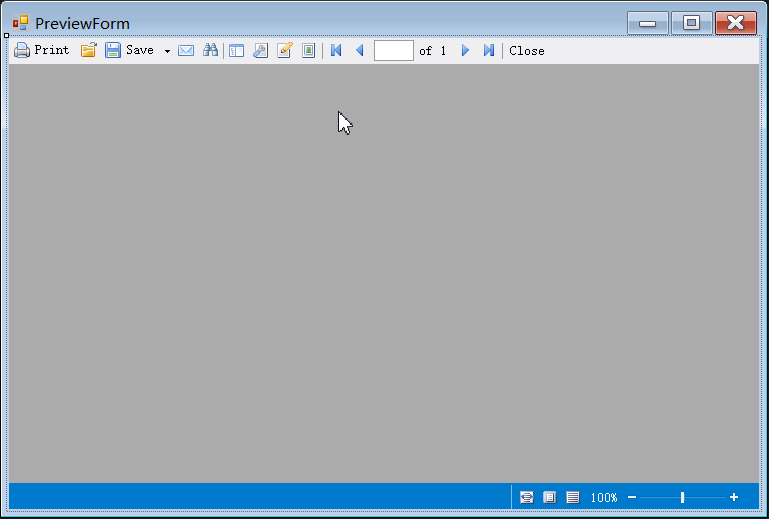Select whole page view in status bar

[549, 497]
